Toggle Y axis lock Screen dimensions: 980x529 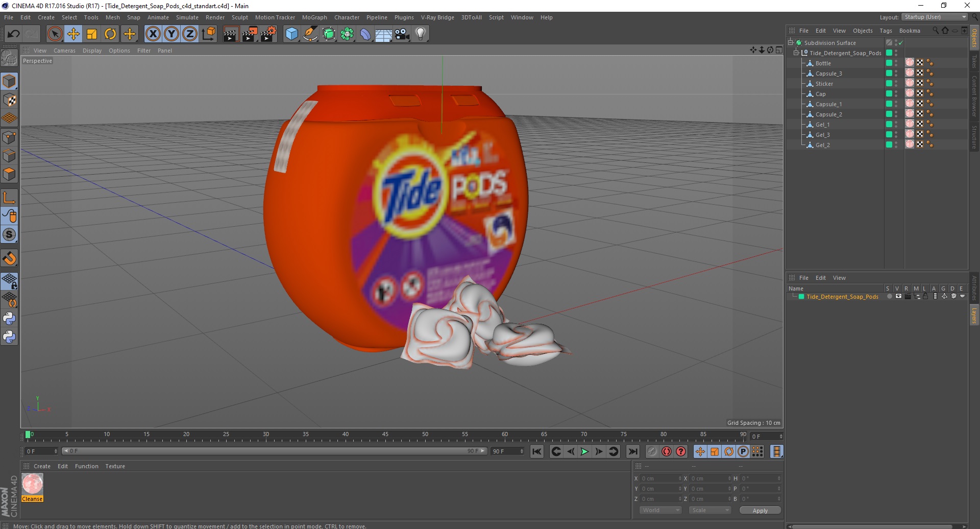pos(171,34)
